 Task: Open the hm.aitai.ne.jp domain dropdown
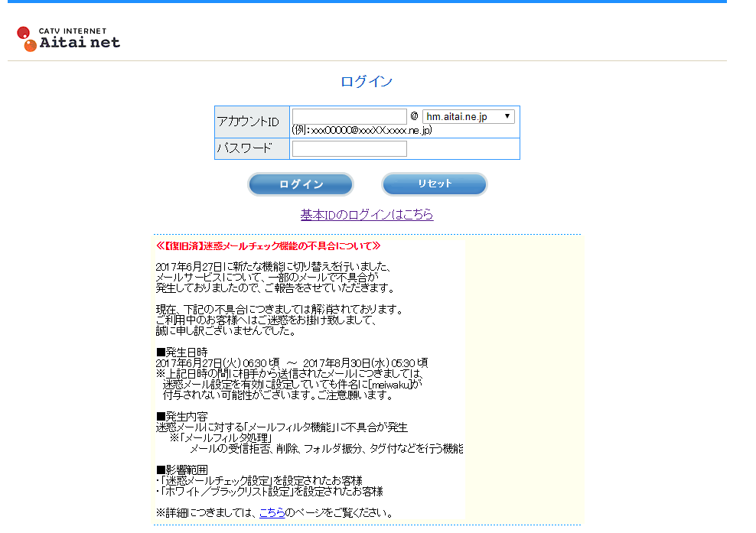coord(468,116)
